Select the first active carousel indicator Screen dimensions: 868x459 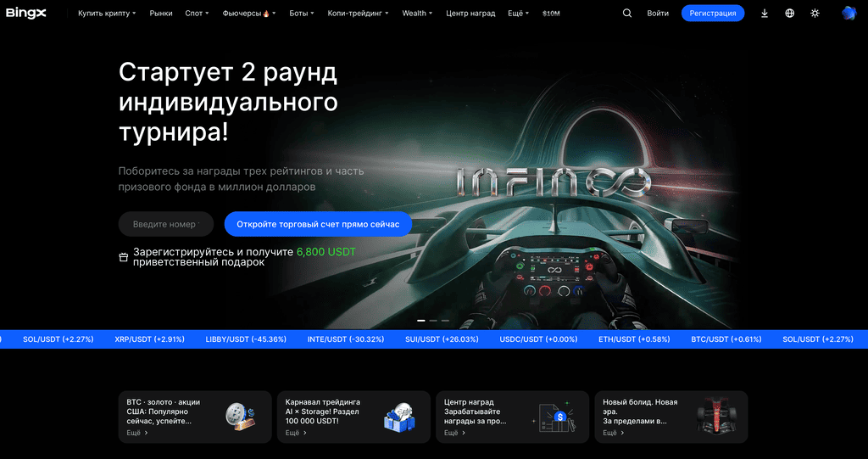click(420, 321)
